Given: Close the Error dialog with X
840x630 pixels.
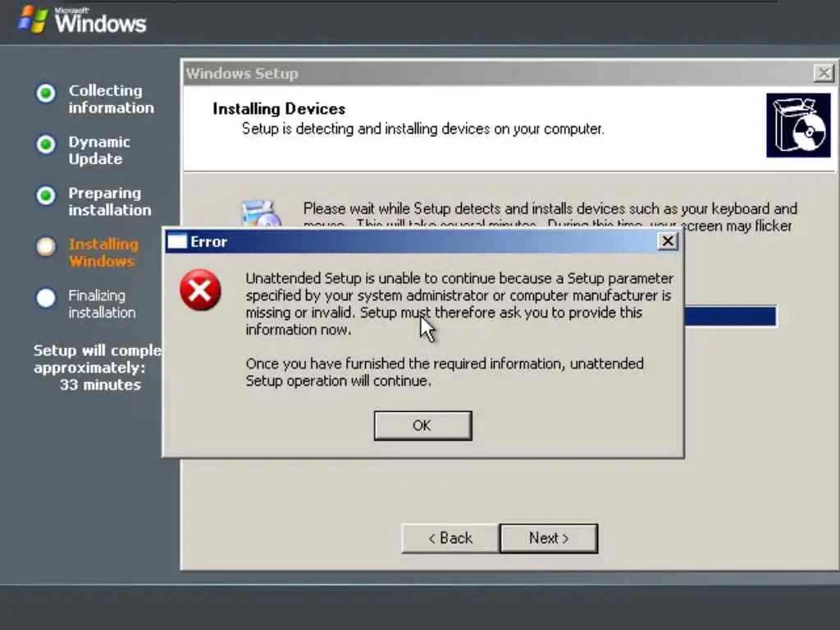Looking at the screenshot, I should pyautogui.click(x=668, y=241).
